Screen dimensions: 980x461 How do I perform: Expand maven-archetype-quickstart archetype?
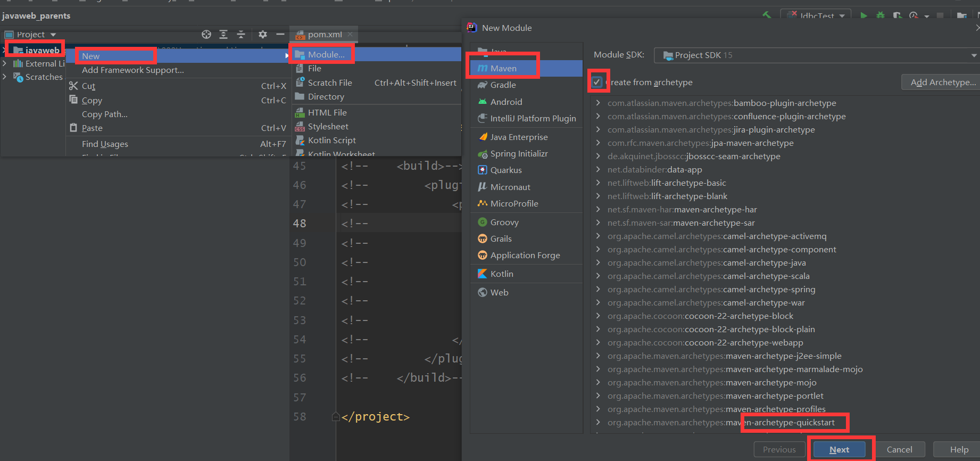(x=598, y=422)
